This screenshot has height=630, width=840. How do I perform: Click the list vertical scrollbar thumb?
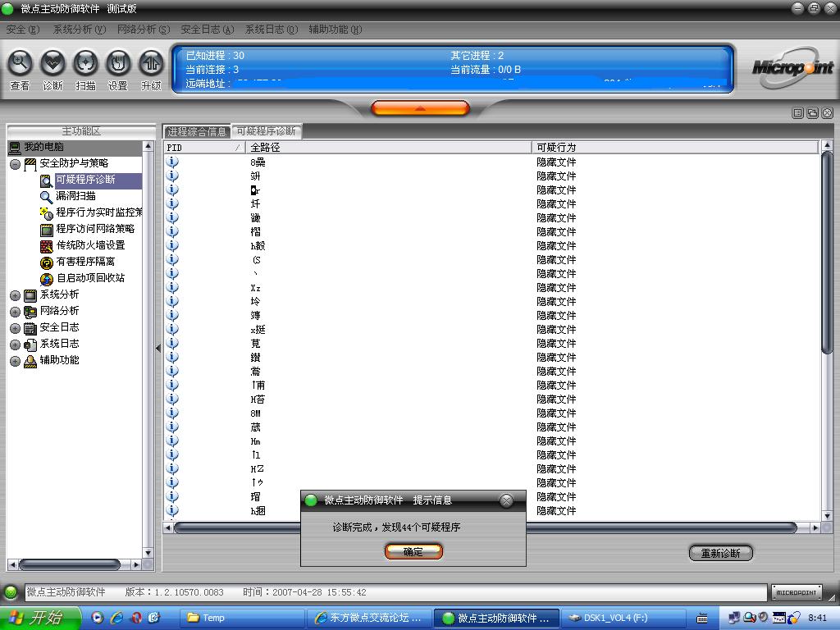(827, 252)
